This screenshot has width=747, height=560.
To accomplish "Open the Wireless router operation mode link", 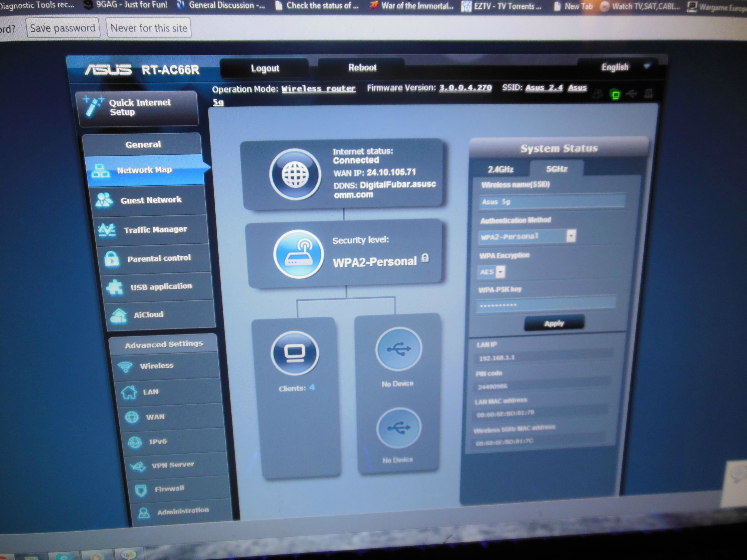I will tap(318, 88).
